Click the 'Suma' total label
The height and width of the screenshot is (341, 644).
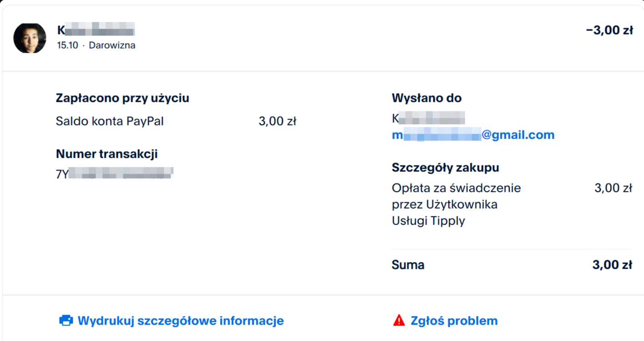(408, 265)
